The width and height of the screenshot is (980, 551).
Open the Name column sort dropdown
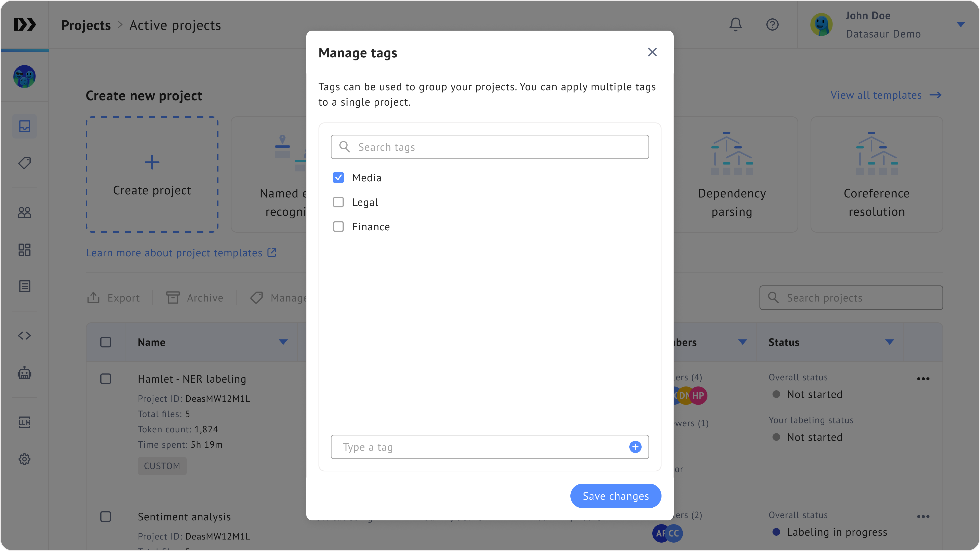pyautogui.click(x=283, y=342)
